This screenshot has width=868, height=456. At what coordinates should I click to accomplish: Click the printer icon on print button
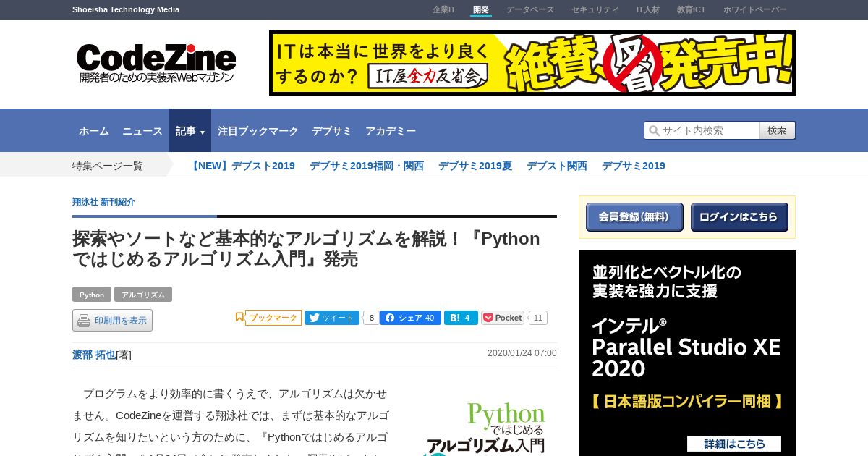pyautogui.click(x=84, y=321)
